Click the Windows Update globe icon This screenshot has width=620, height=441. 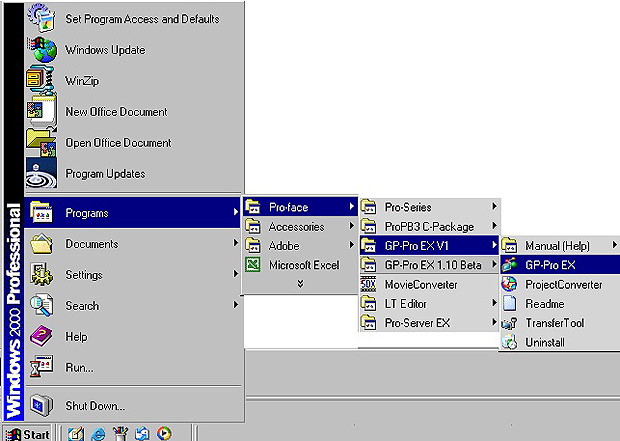42,49
